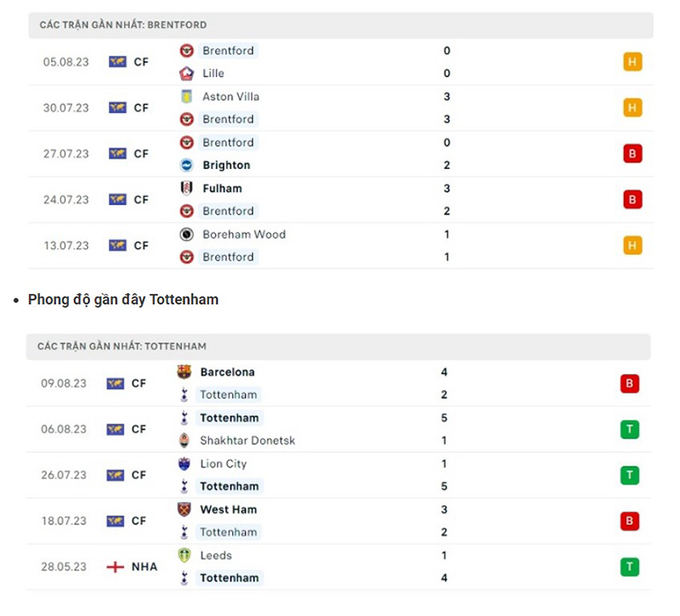This screenshot has width=680, height=616.
Task: Click the Aston Villa crest icon
Action: [188, 96]
